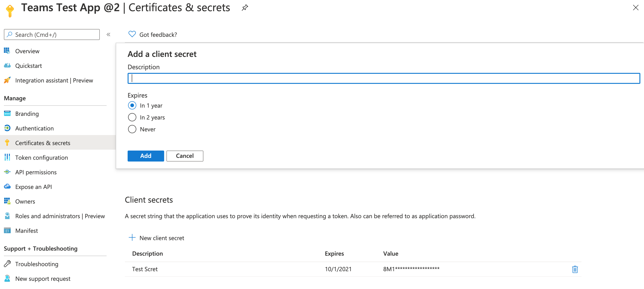
Task: Click Add to create the client secret
Action: pos(145,156)
